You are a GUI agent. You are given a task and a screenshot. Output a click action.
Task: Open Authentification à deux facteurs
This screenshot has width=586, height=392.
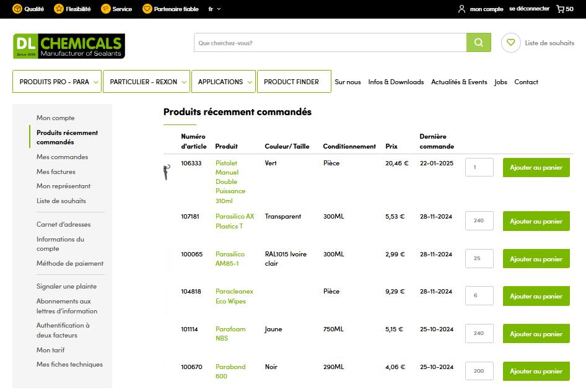[63, 330]
